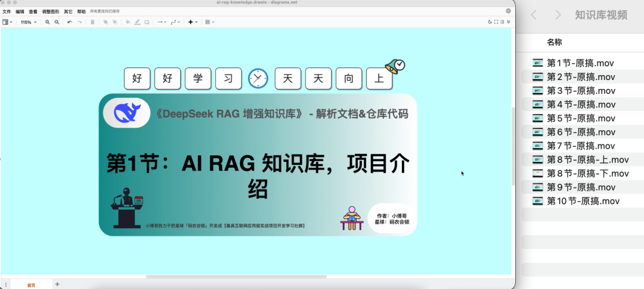
Task: Click the horizontal canvas scrollbar
Action: coord(236,276)
